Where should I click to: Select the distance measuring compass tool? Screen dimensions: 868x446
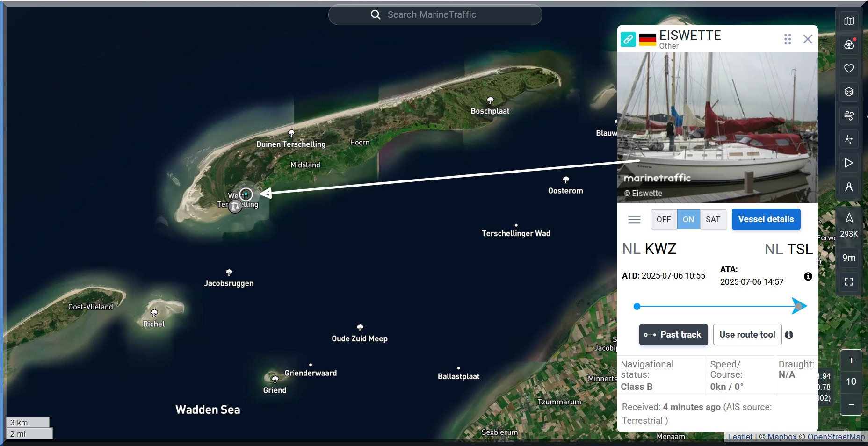(x=849, y=187)
